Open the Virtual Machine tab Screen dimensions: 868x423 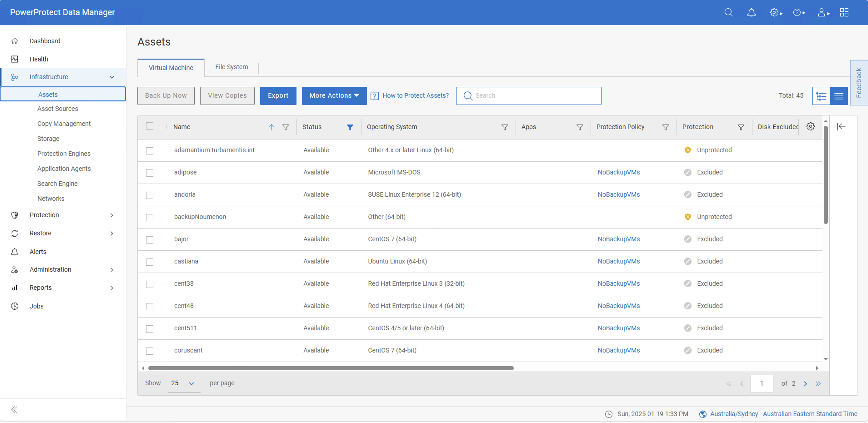pyautogui.click(x=171, y=67)
